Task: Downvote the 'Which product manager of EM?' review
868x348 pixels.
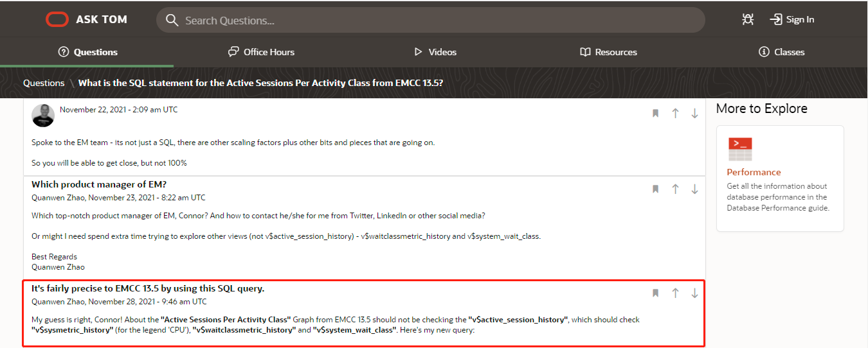Action: (694, 189)
